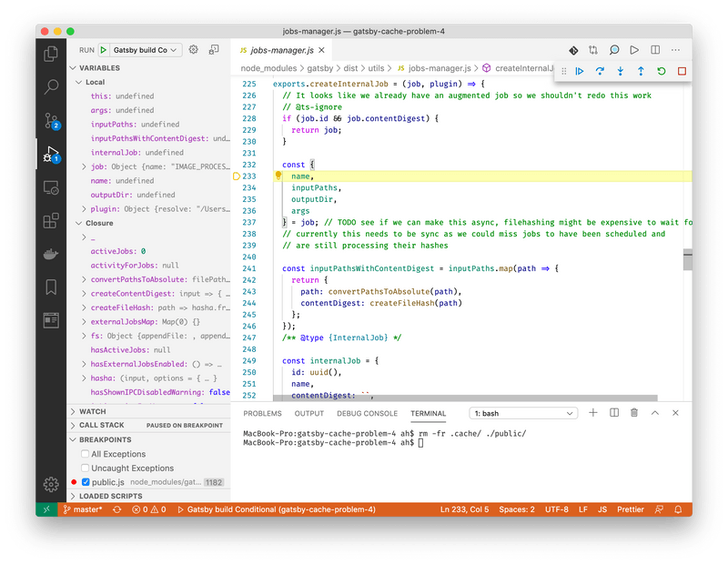Click Step Out in the debug toolbar
Viewport: 728px width, 564px height.
point(641,71)
